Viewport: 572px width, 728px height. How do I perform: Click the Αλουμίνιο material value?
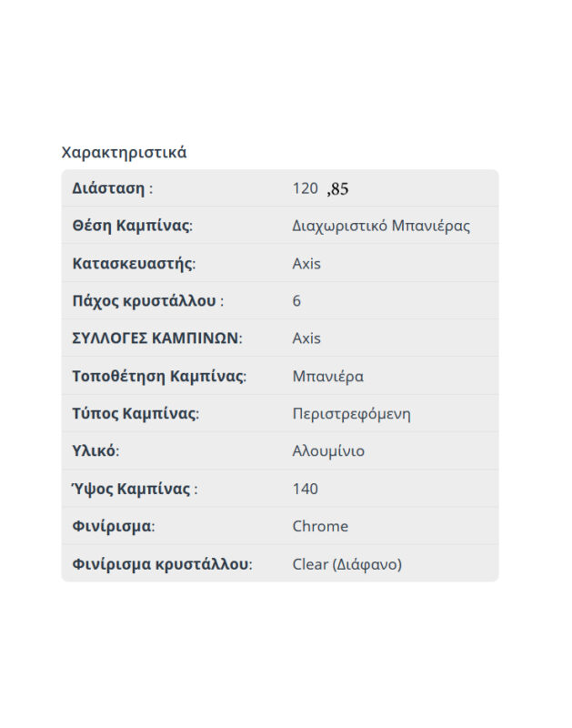(x=328, y=451)
